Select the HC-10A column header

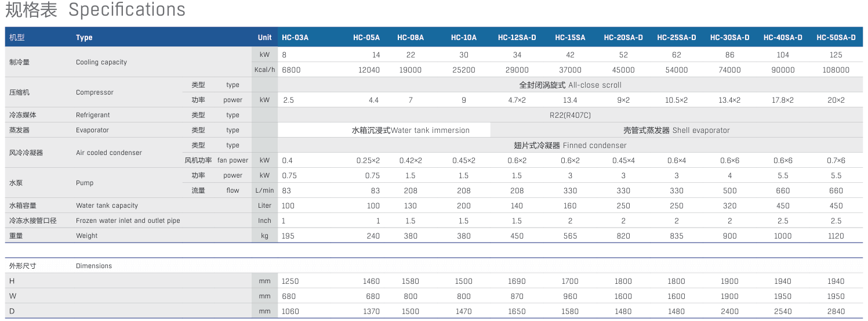pos(464,37)
